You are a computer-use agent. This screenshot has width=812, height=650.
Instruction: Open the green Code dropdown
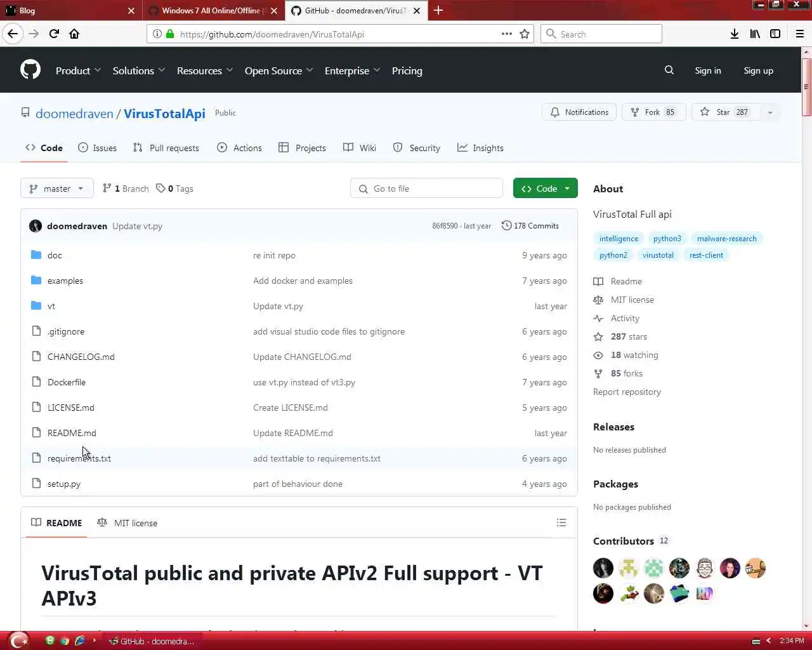click(546, 189)
